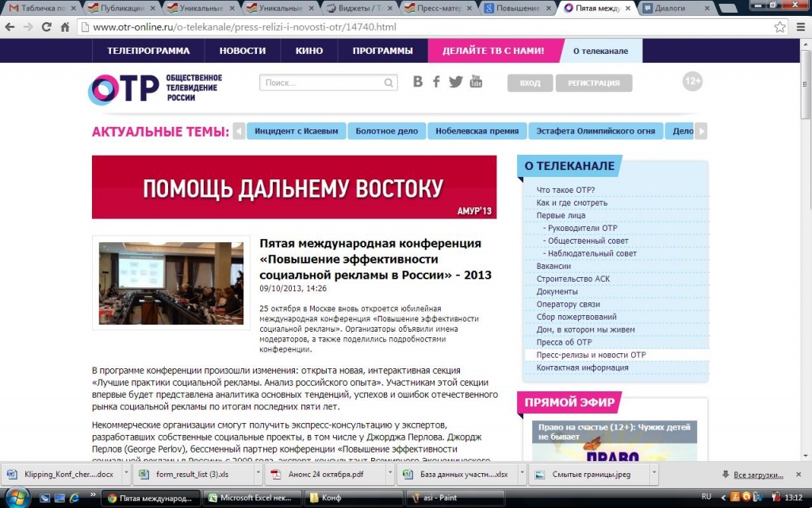Image resolution: width=812 pixels, height=508 pixels.
Task: Open dropdown arrow for form_result_list xls download
Action: point(258,474)
